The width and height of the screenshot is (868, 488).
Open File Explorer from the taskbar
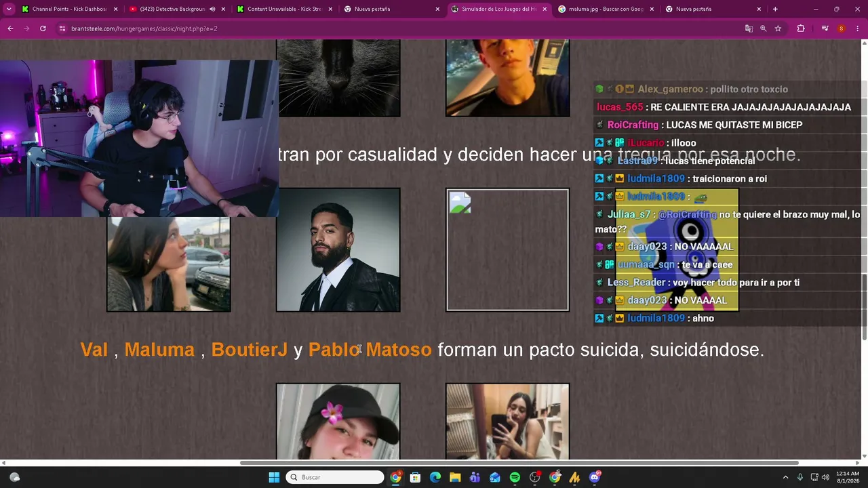[x=455, y=477]
